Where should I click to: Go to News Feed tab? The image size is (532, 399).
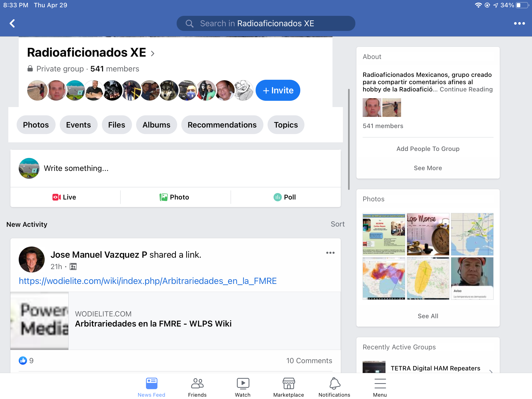(x=151, y=387)
